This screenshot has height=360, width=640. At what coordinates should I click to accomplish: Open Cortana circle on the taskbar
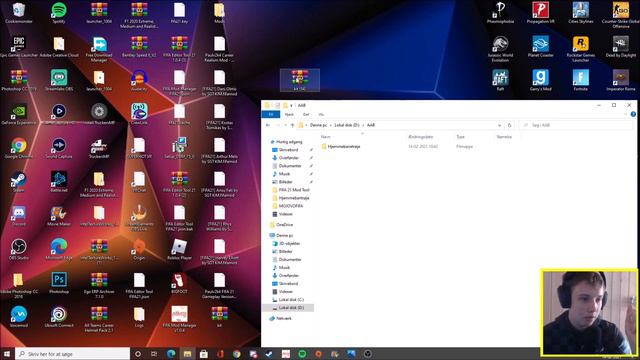(138, 354)
